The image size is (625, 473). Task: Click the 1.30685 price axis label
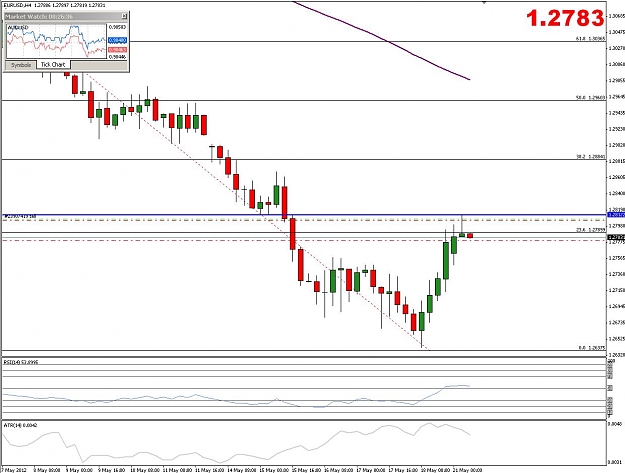[616, 16]
